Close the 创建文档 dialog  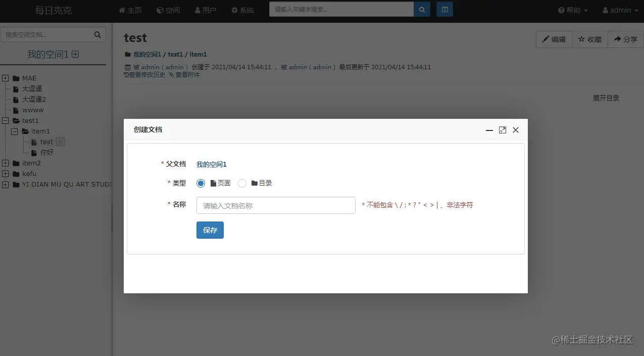(x=516, y=130)
